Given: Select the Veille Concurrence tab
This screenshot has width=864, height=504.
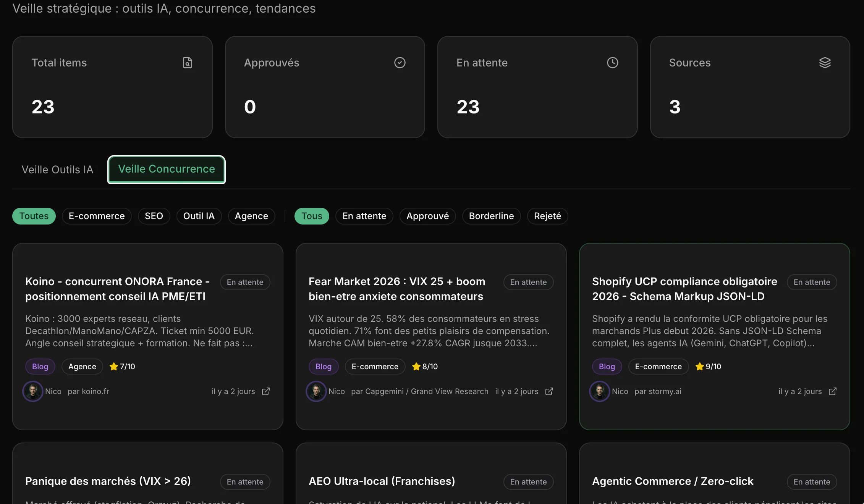Looking at the screenshot, I should tap(166, 169).
